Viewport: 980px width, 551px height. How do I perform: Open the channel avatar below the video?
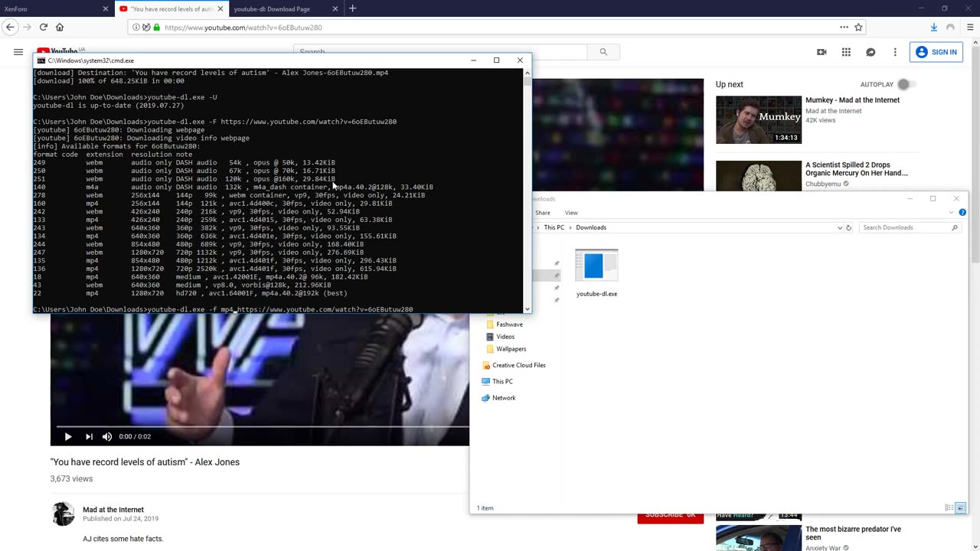pos(63,514)
